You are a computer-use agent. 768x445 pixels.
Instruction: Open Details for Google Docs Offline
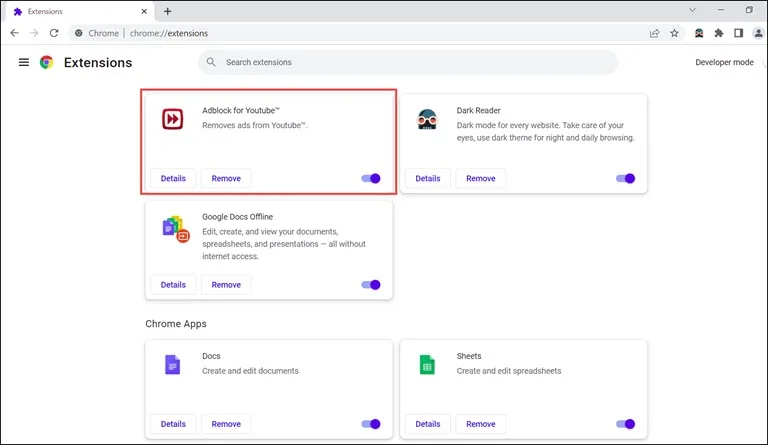(173, 284)
